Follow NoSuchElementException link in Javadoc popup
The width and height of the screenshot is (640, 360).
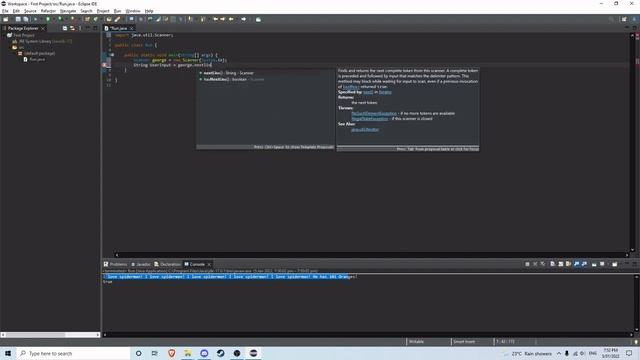click(374, 113)
